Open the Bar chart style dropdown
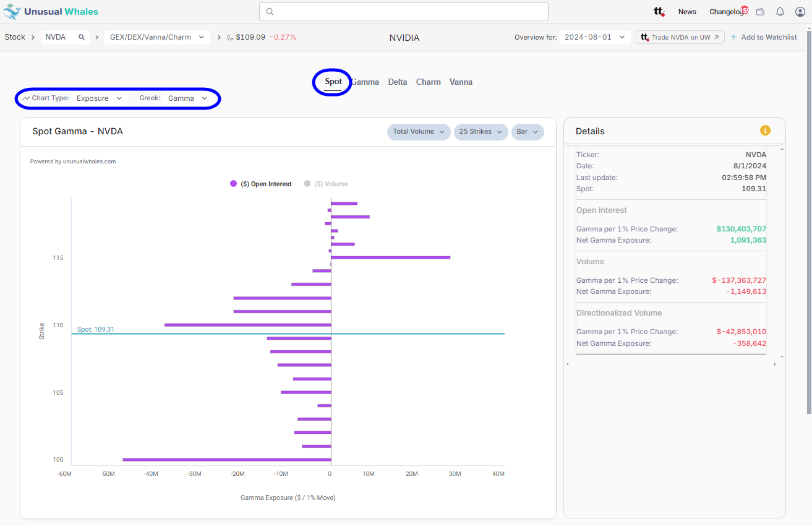812x526 pixels. (x=528, y=132)
